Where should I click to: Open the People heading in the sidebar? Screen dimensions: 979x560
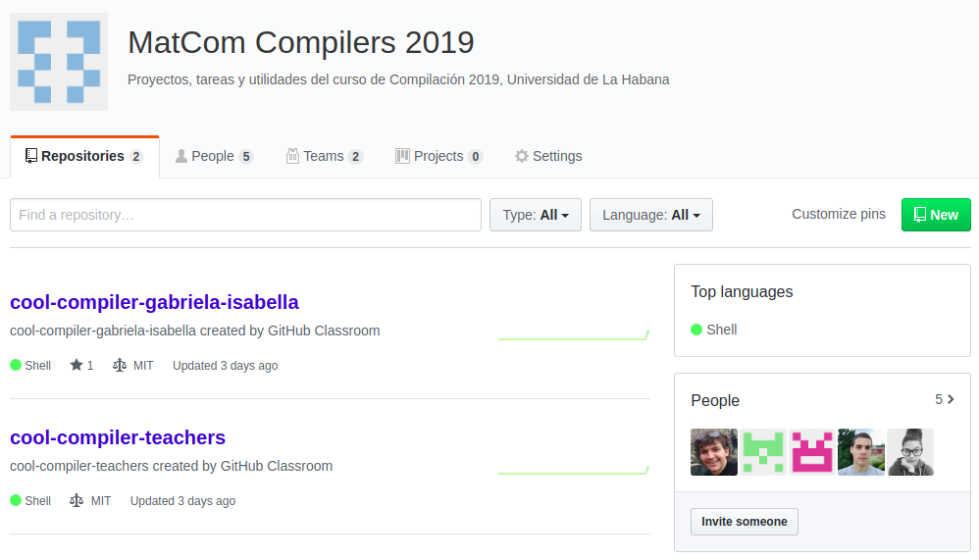[x=715, y=401]
